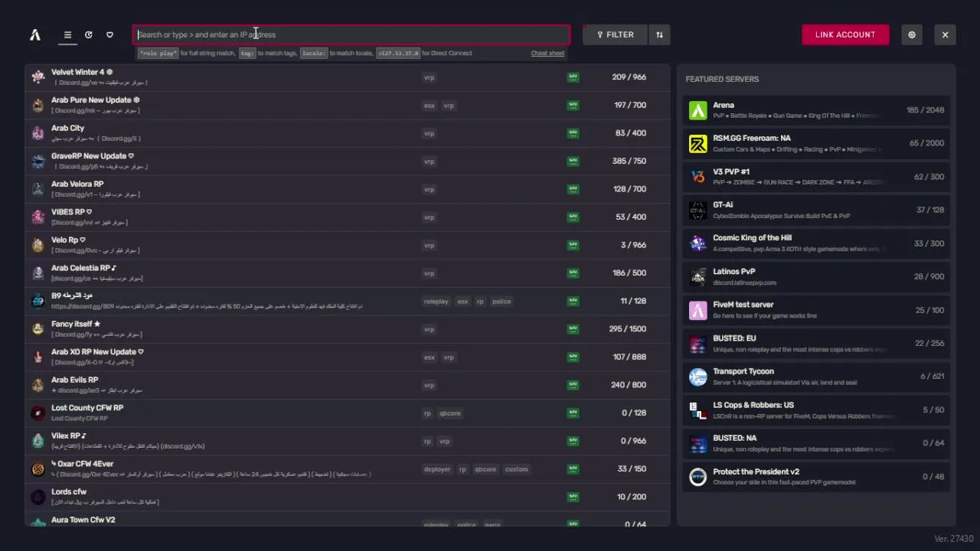
Task: Select the police tag in the B9 server row
Action: point(501,302)
